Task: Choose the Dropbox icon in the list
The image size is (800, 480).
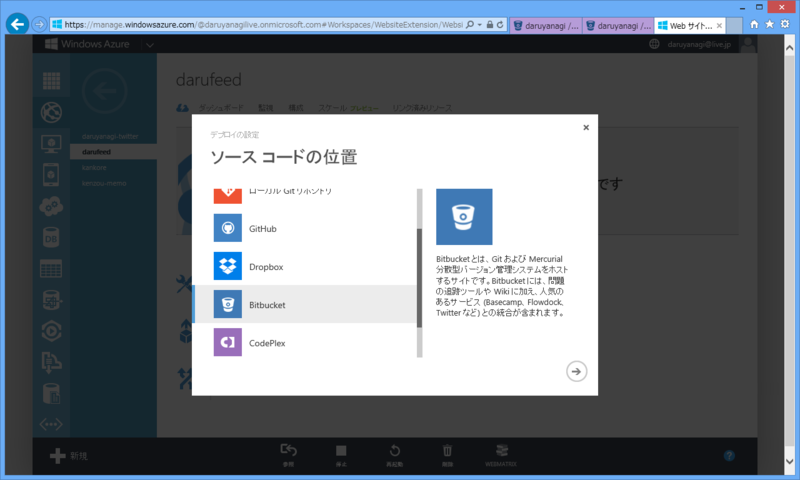Action: 228,266
